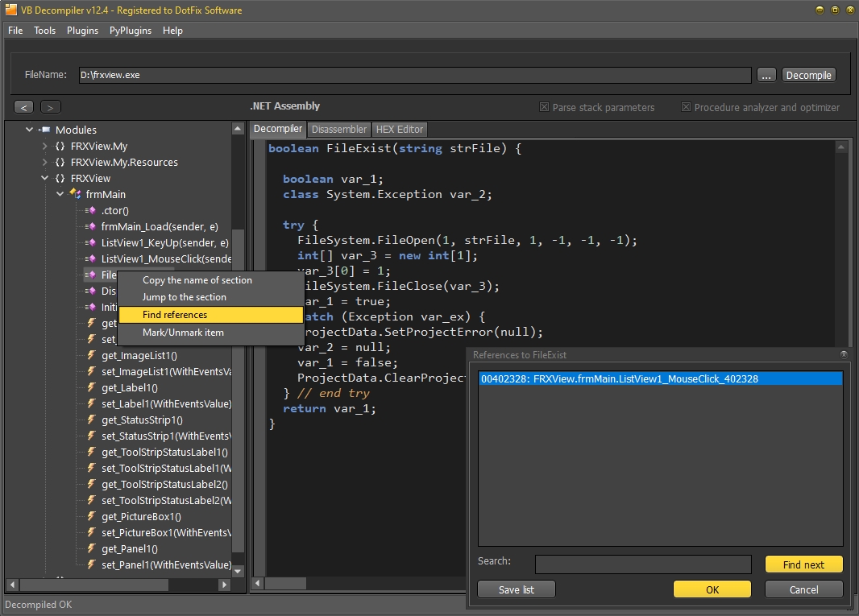Go forward with the right arrow button
This screenshot has width=859, height=616.
(x=51, y=107)
